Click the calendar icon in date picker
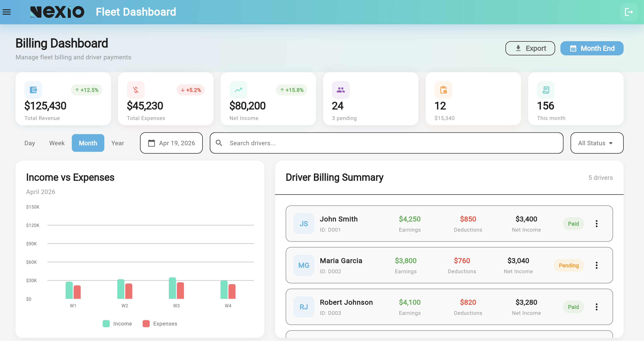Screen dimensions: 644x341 152,143
